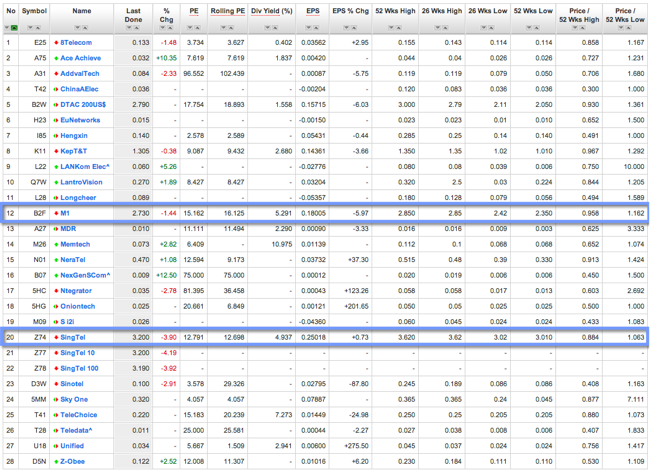This screenshot has width=650, height=472.
Task: Open the KepT&T stock link
Action: 74,151
